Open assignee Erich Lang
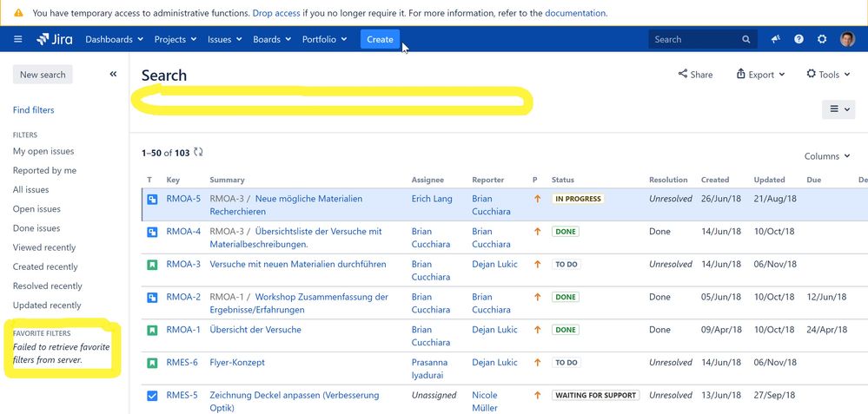The height and width of the screenshot is (414, 868). (432, 199)
